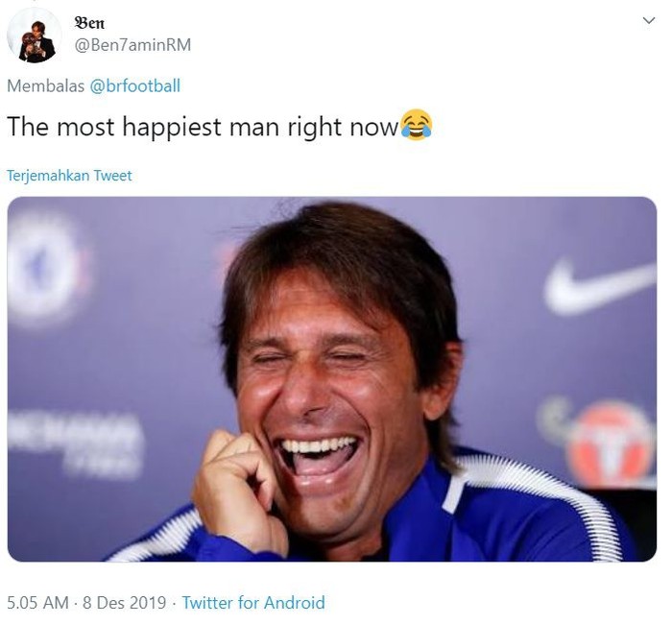Open the tweet options chevron menu
The height and width of the screenshot is (624, 672).
coord(648,20)
